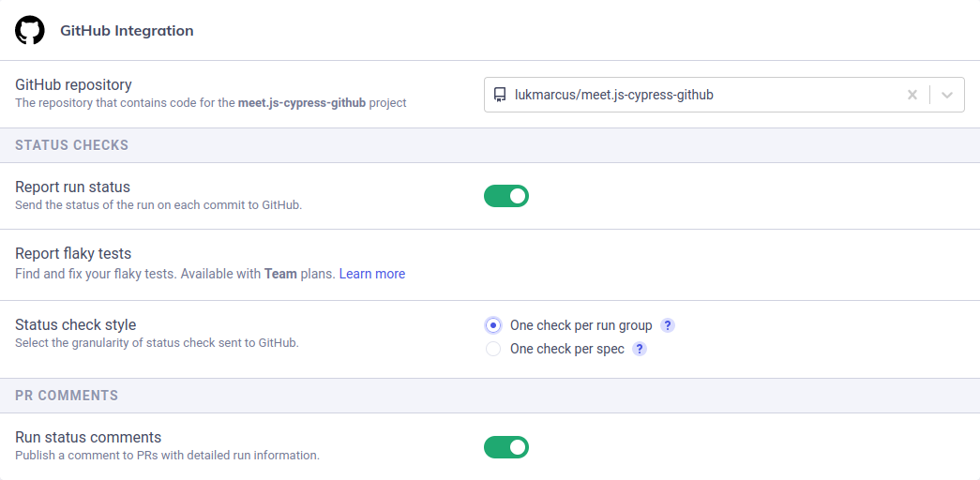This screenshot has height=480, width=980.
Task: Expand the GitHub repository dropdown chevron
Action: click(947, 95)
